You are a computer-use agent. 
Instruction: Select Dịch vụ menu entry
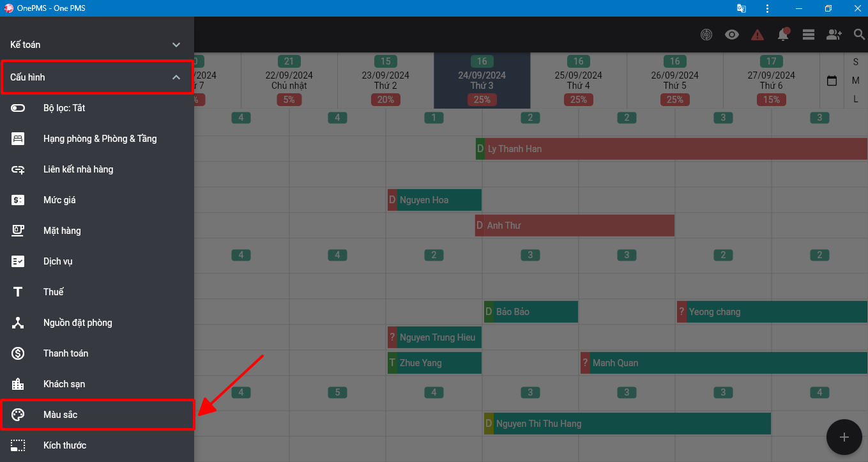tap(97, 261)
